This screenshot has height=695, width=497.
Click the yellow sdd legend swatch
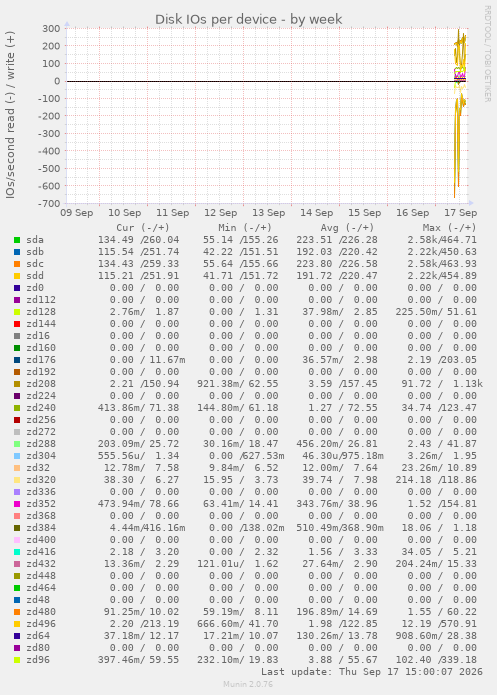(17, 276)
